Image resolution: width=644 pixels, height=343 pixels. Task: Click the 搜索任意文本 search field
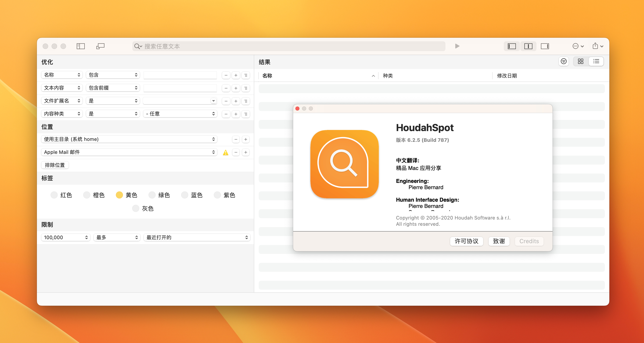tap(289, 46)
